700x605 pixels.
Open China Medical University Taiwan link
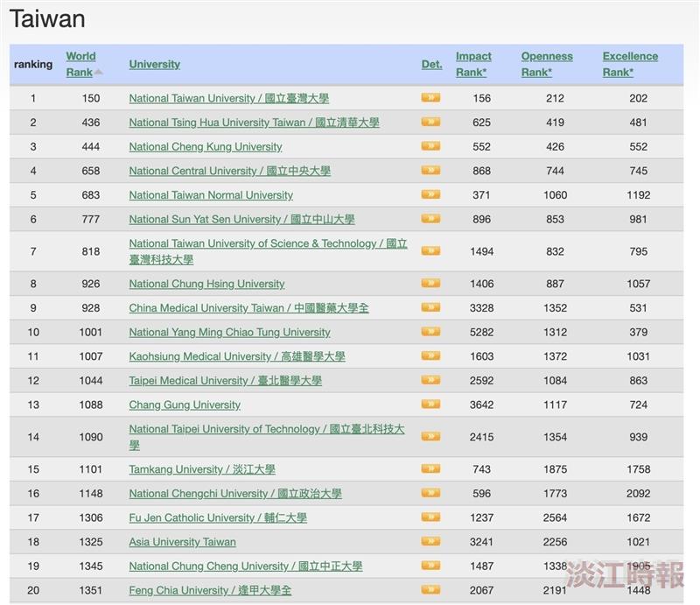coord(248,308)
